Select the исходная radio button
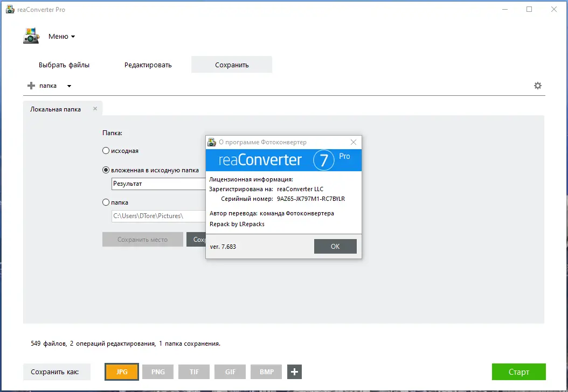 pyautogui.click(x=106, y=151)
